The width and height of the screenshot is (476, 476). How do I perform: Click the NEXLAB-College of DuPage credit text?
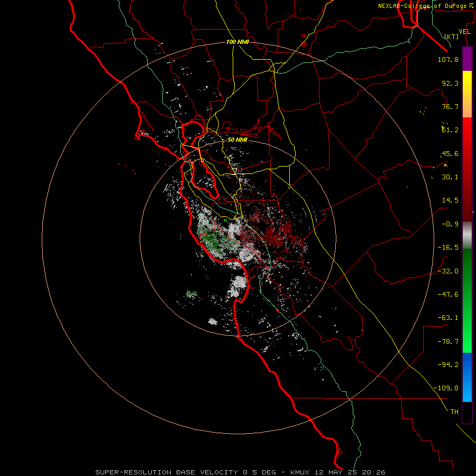point(426,6)
